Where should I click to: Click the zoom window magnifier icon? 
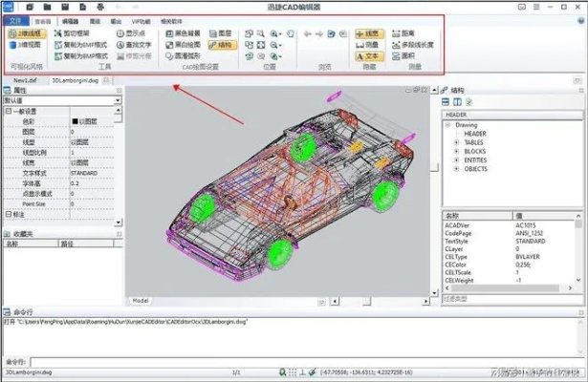[261, 33]
